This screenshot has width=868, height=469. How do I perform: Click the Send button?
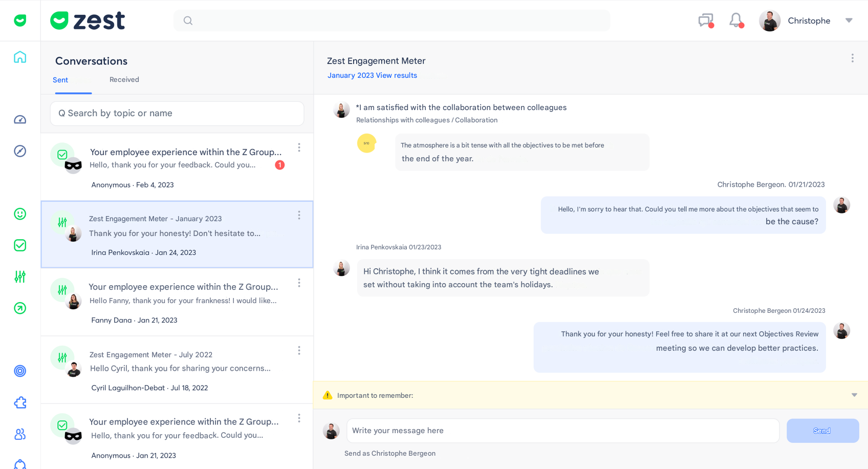click(x=822, y=431)
